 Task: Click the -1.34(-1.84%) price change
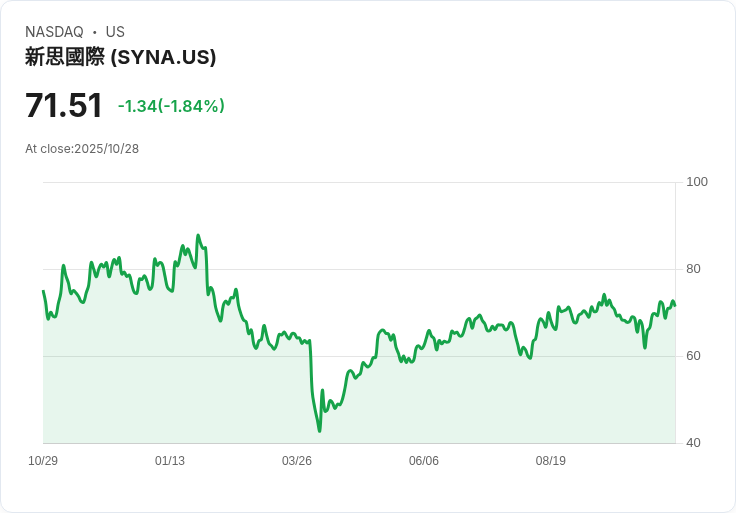coord(171,106)
